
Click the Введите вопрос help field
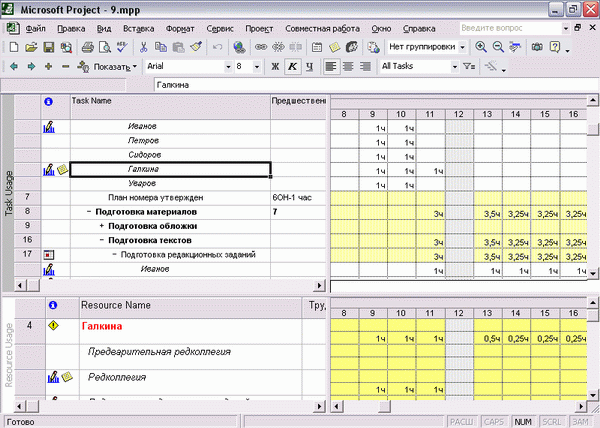coord(510,28)
